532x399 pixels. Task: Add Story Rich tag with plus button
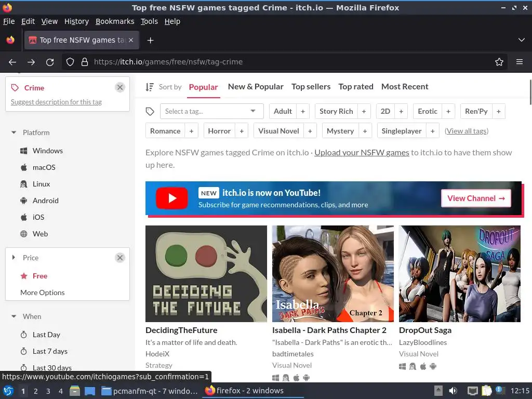[364, 111]
